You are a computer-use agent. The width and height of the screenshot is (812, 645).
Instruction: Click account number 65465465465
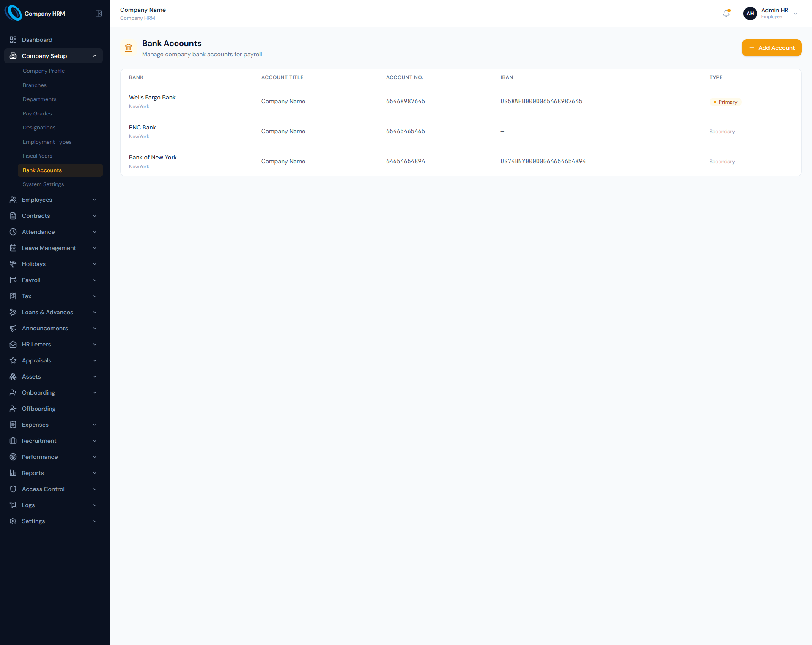coord(406,131)
